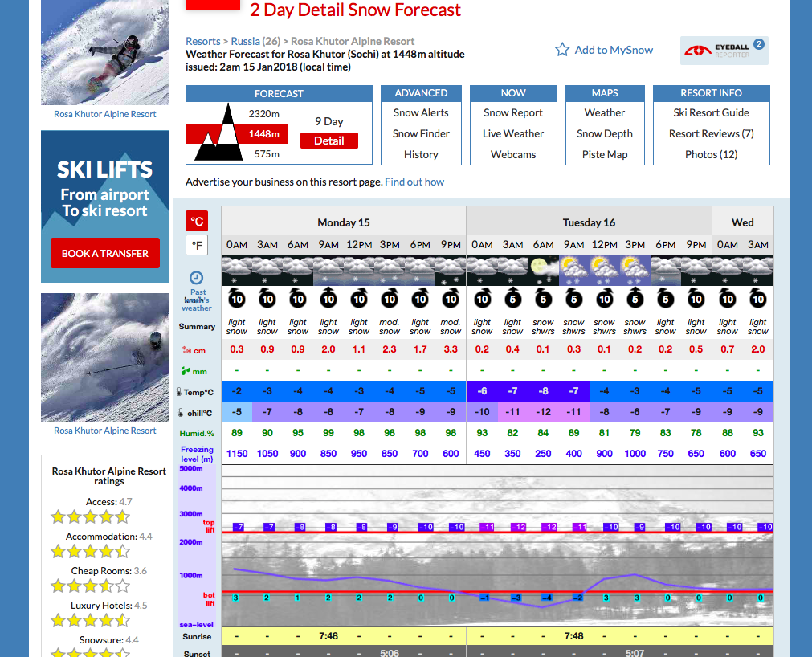Click the rain drops mm row icon
Viewport: 812px width, 657px height.
click(186, 371)
